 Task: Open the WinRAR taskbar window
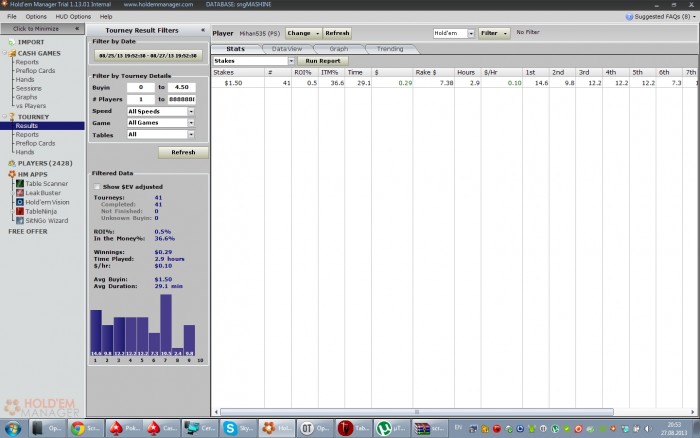pos(429,428)
